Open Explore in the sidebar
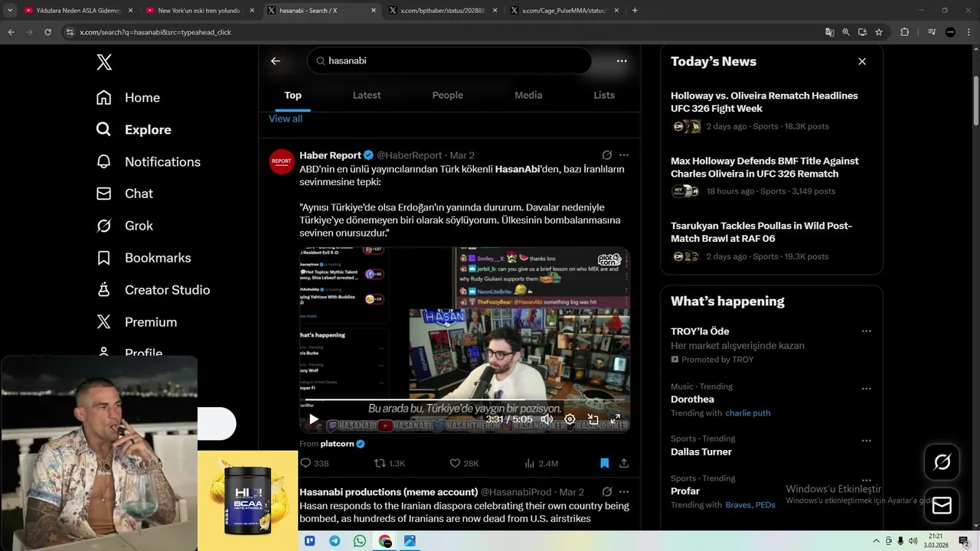The width and height of the screenshot is (980, 551). [133, 130]
